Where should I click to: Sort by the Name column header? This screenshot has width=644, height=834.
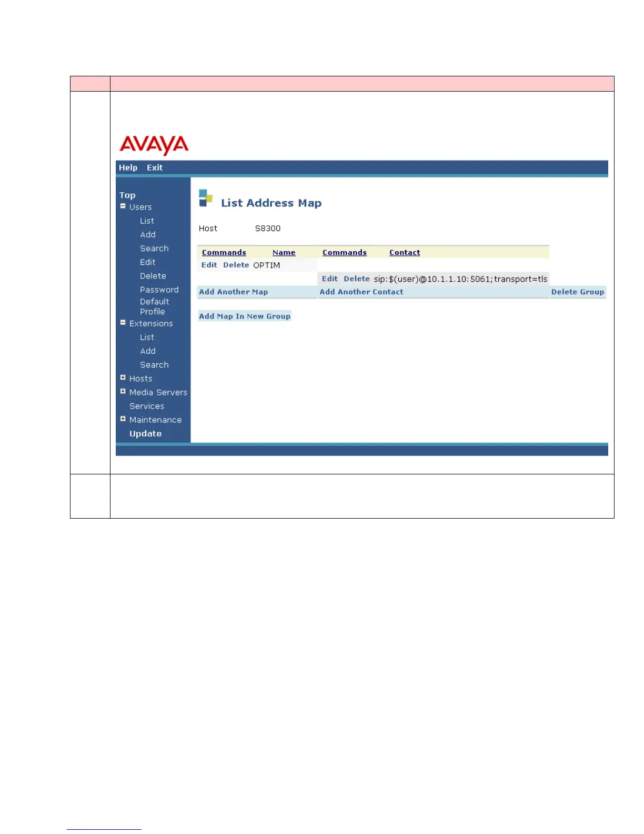284,253
